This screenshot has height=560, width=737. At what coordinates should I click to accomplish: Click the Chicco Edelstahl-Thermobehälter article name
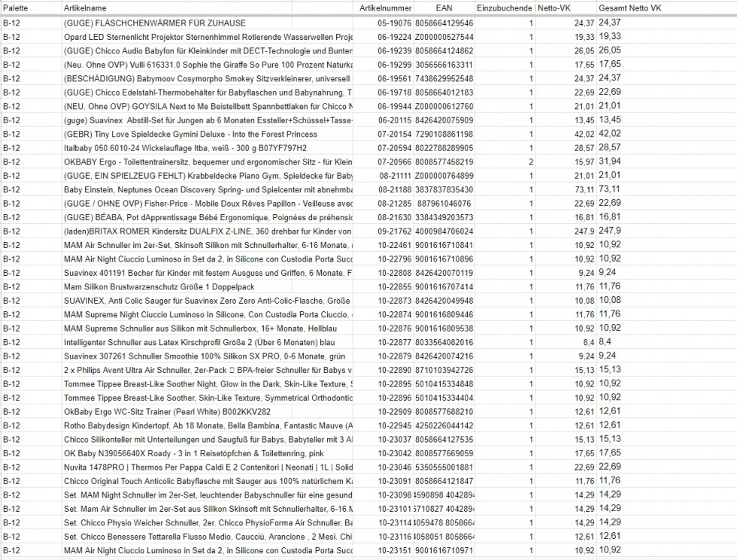(208, 92)
